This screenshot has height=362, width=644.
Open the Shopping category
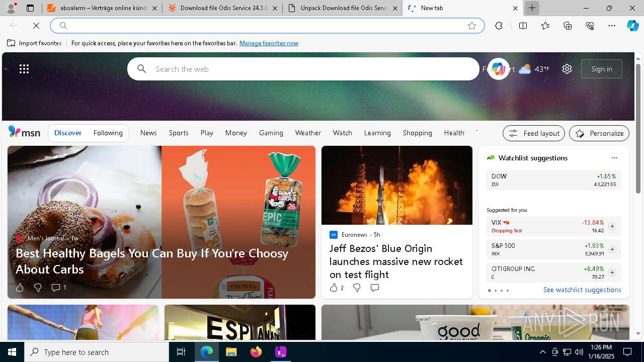coord(418,133)
